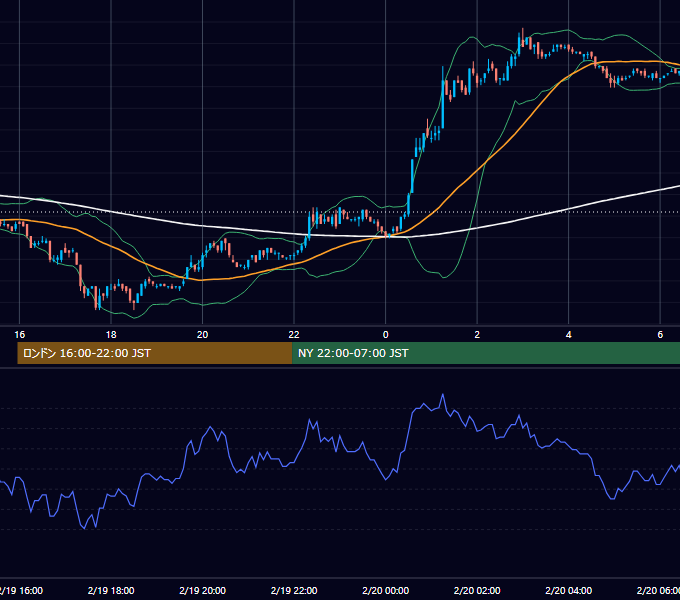Click the 4 hour label on time axis
The image size is (680, 600).
[569, 335]
